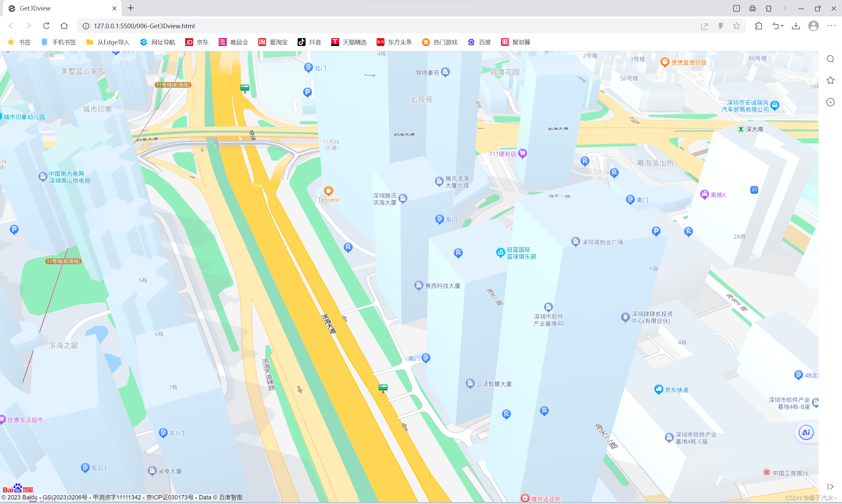Viewport: 842px width, 504px height.
Task: Click the 深大南 metro station marker
Action: point(741,129)
